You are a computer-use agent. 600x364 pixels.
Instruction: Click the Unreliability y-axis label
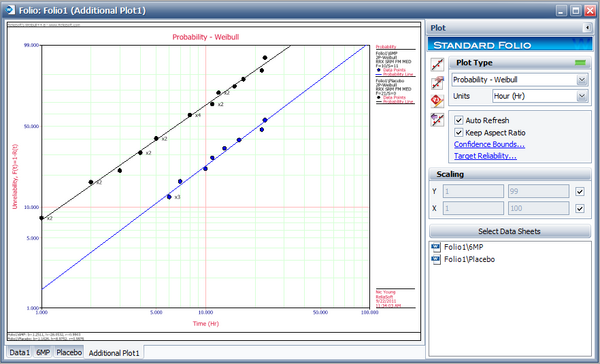(x=15, y=176)
